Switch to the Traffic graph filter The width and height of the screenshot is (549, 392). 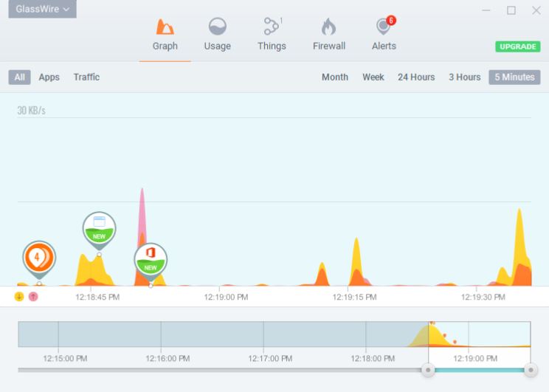[86, 78]
